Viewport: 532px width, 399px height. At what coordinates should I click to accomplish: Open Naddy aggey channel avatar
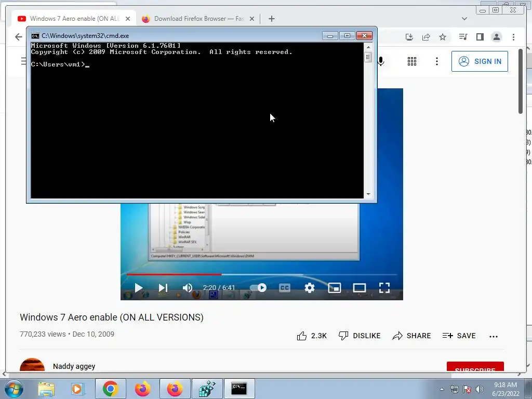pyautogui.click(x=32, y=365)
